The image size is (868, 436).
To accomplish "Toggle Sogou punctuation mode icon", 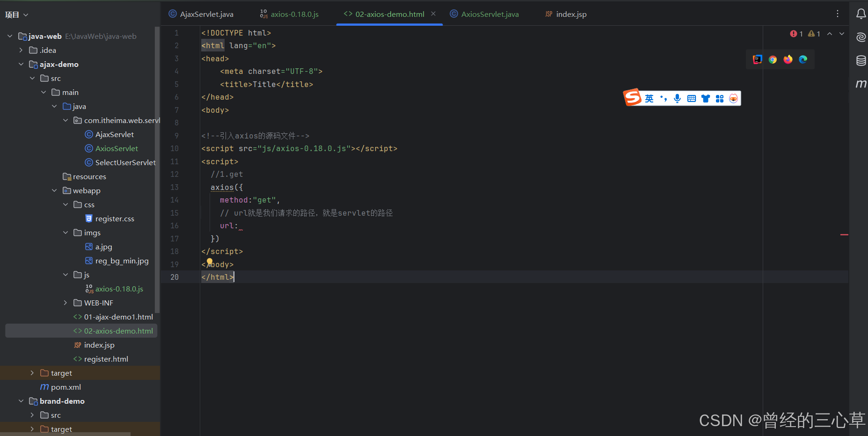I will [664, 98].
